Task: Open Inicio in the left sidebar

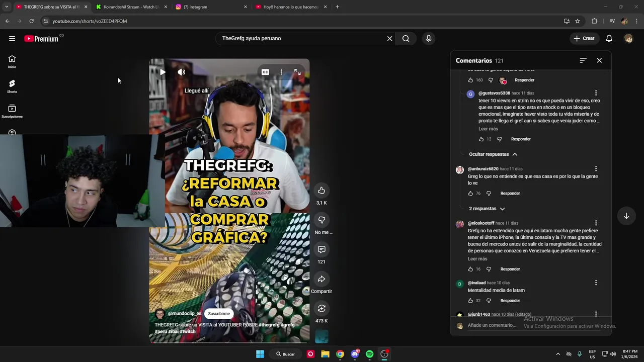Action: (x=12, y=62)
